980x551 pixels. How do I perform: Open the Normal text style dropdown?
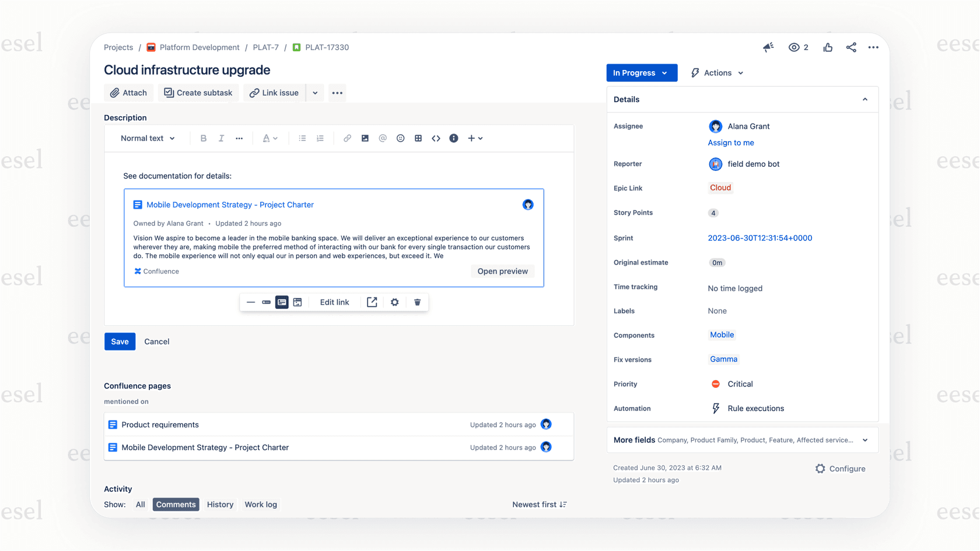(147, 138)
